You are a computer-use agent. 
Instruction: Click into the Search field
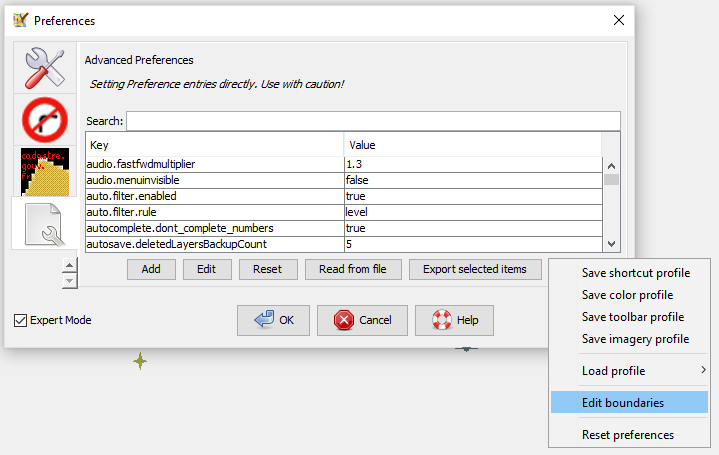click(x=372, y=121)
